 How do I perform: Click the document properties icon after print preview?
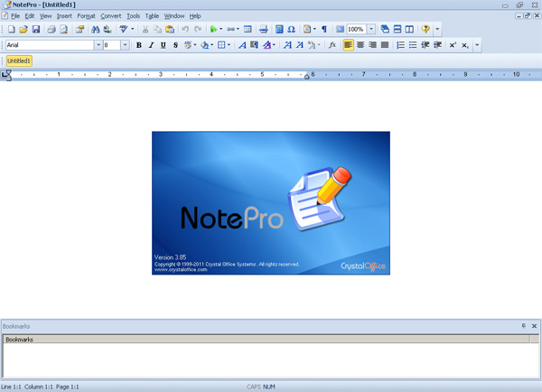79,30
